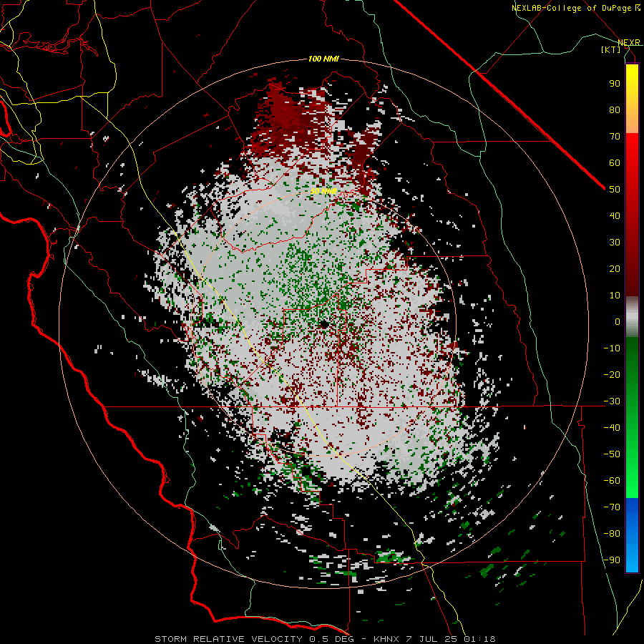This screenshot has height=644, width=644.
Task: Click the 60 value on velocity scale
Action: (x=615, y=163)
